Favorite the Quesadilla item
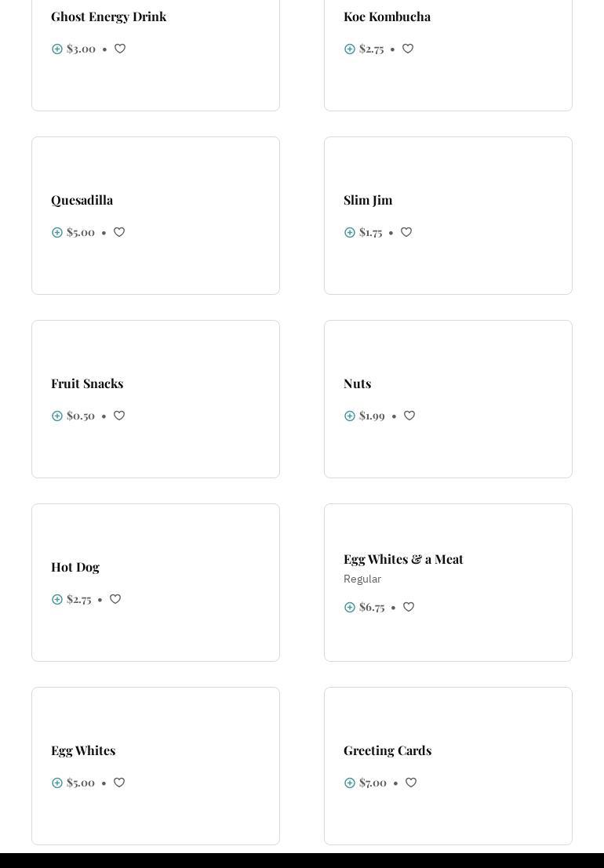Viewport: 604px width, 868px height. coord(119,232)
